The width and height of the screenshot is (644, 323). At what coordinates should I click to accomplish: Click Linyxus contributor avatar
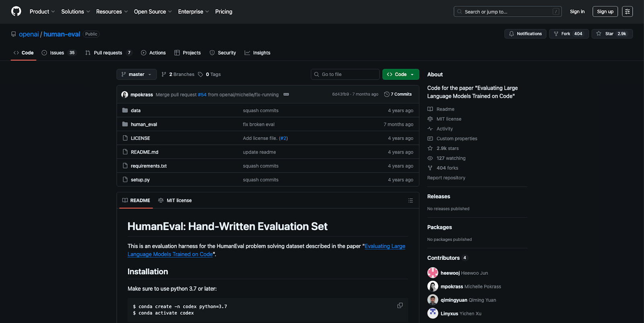(433, 313)
